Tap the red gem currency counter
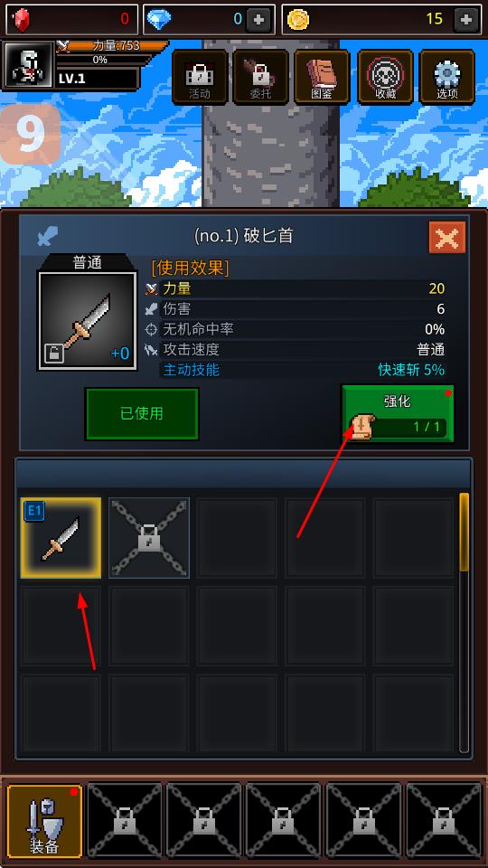This screenshot has width=488, height=868. 72,19
